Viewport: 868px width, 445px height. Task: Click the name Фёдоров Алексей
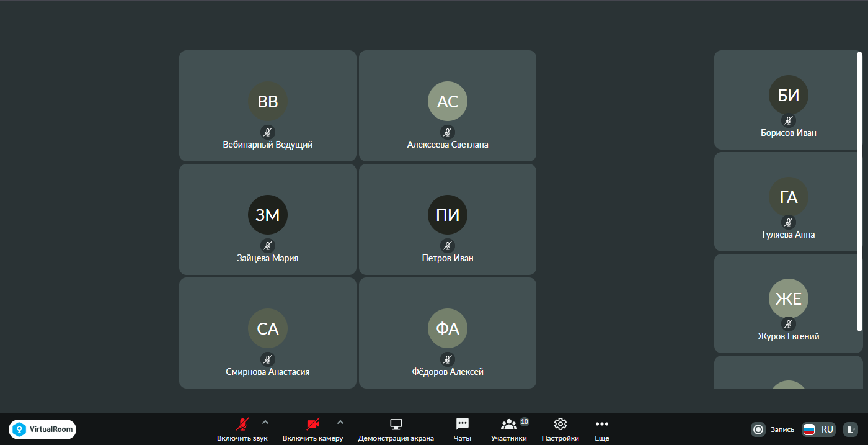(448, 372)
